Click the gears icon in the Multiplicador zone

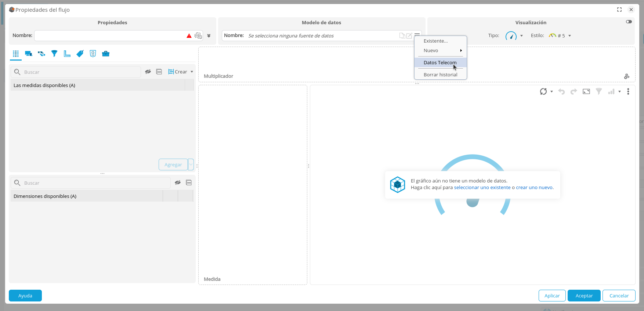[627, 76]
